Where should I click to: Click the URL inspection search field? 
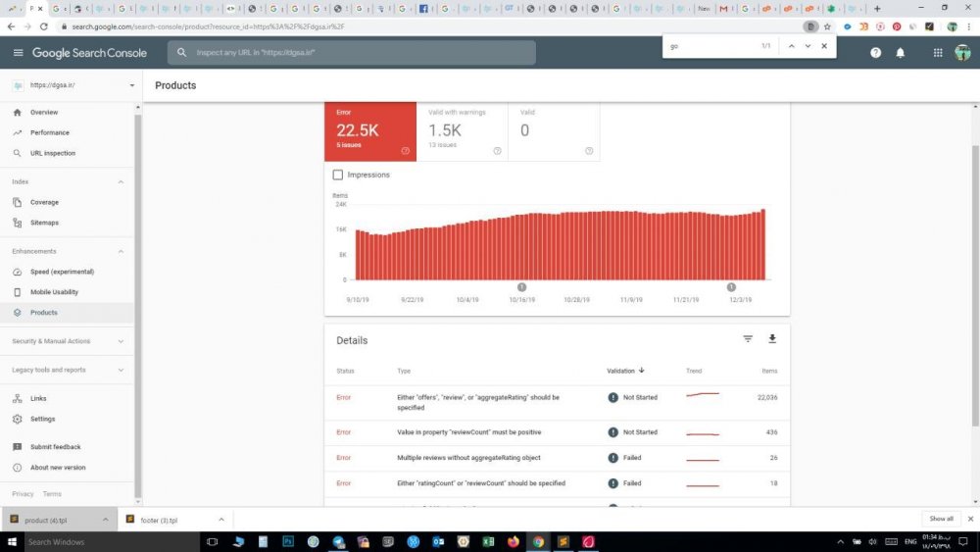[x=351, y=53]
